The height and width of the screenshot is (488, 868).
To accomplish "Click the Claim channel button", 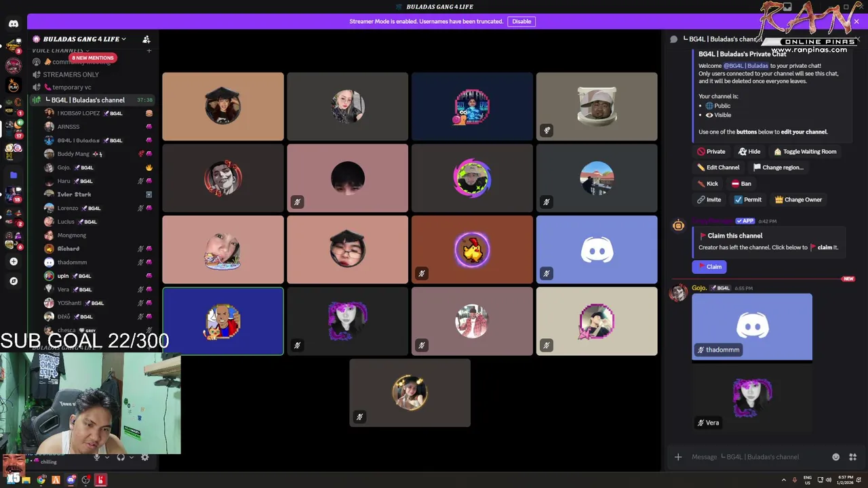I will (x=709, y=267).
